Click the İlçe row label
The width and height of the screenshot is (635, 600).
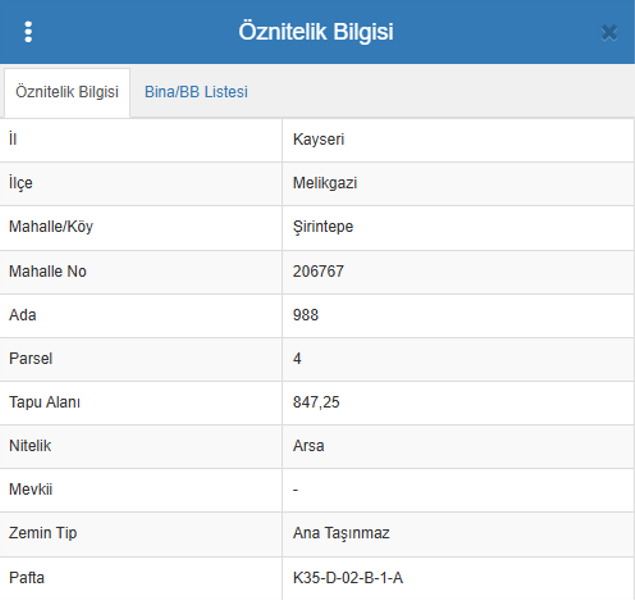tap(21, 184)
